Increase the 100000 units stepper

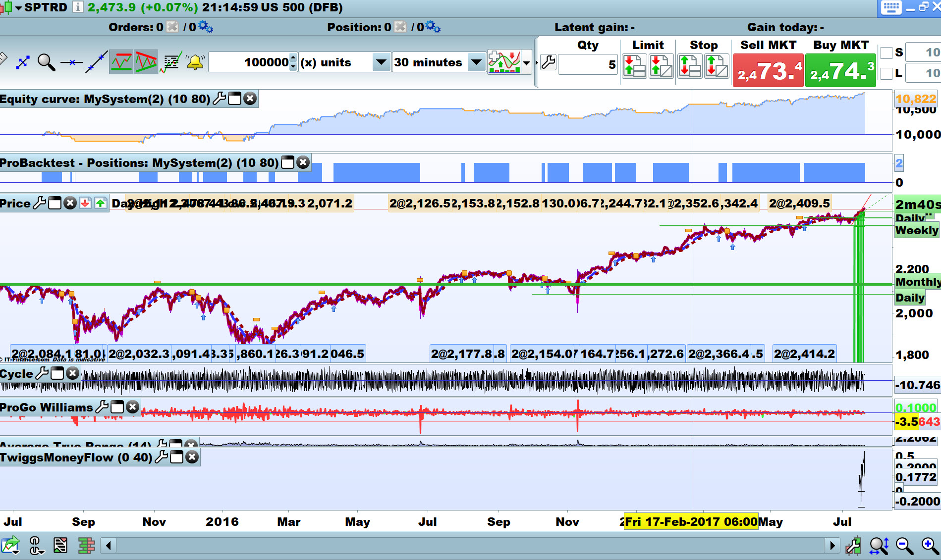[293, 57]
